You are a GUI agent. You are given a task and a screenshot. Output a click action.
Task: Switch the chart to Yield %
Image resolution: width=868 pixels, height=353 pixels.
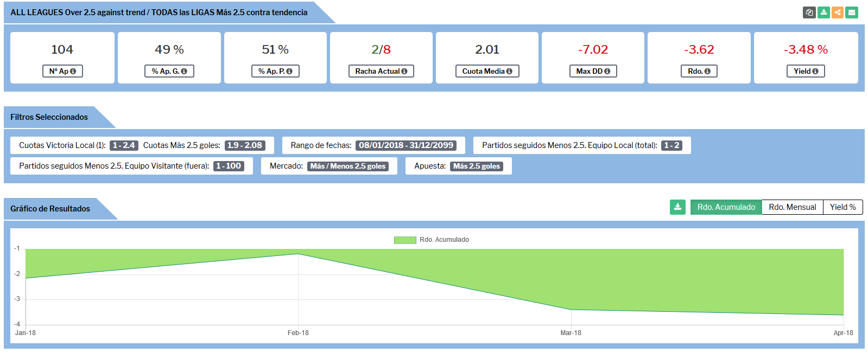click(x=843, y=207)
